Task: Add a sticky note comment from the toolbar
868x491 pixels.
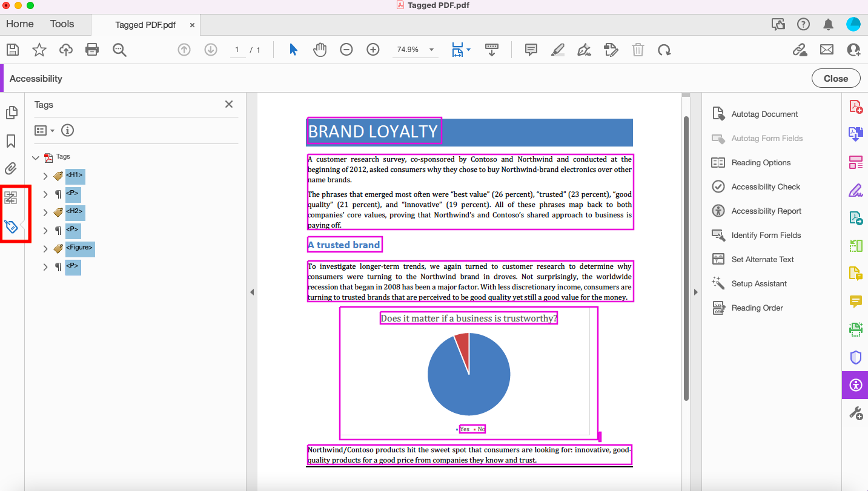Action: (x=531, y=50)
